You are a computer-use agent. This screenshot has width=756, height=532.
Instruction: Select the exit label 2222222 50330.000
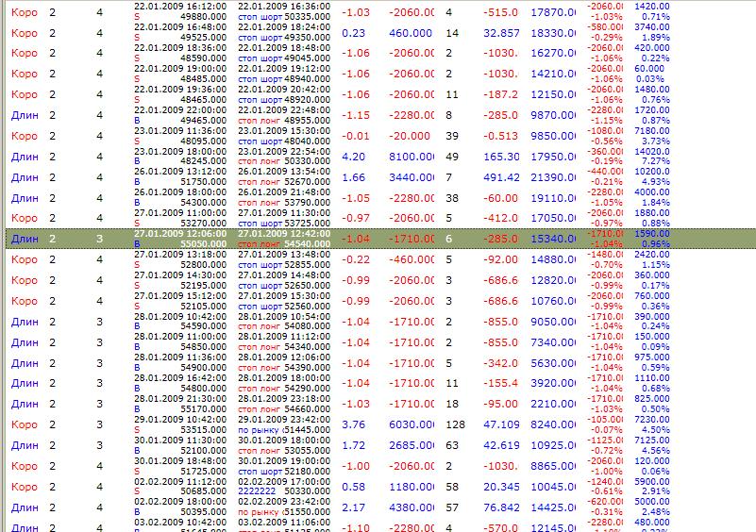(x=284, y=491)
